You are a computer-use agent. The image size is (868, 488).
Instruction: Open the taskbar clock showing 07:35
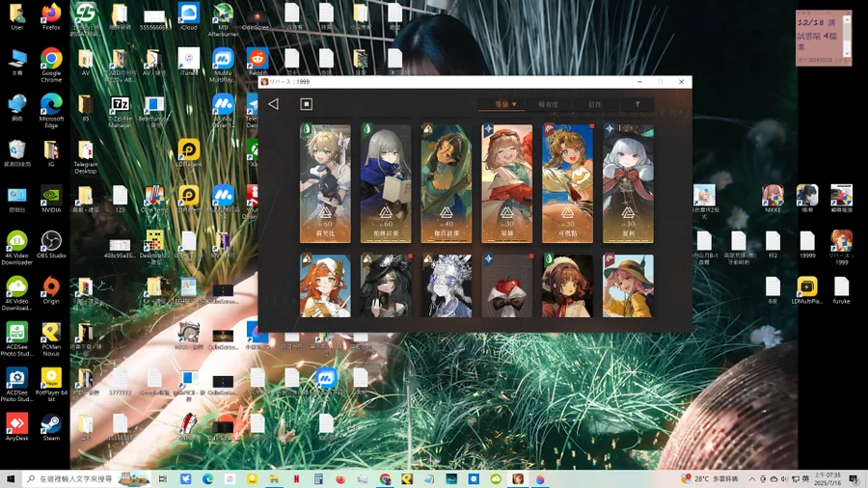point(827,479)
